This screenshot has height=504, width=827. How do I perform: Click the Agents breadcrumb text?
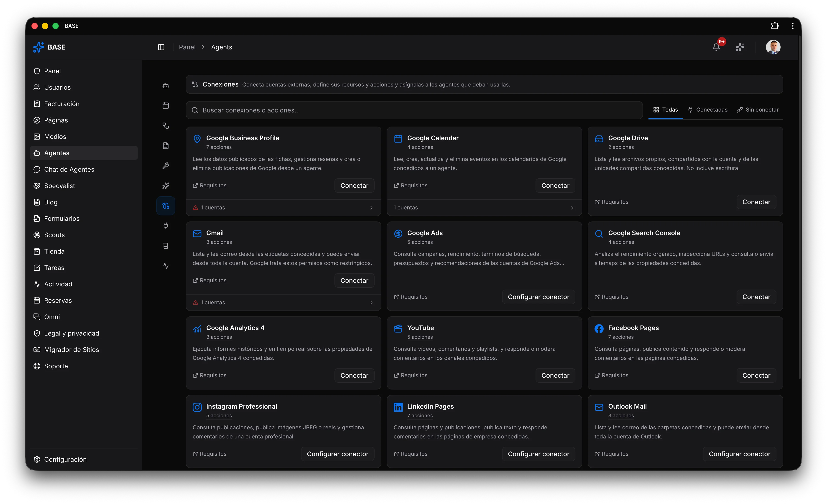(222, 47)
